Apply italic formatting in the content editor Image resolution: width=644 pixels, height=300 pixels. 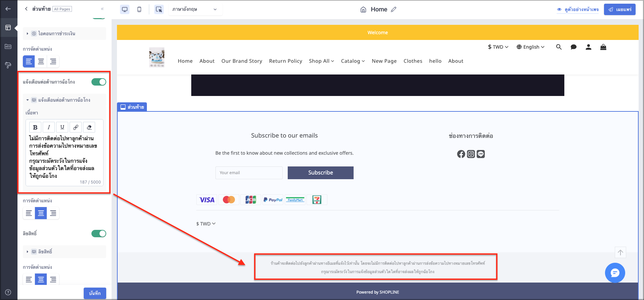(49, 127)
